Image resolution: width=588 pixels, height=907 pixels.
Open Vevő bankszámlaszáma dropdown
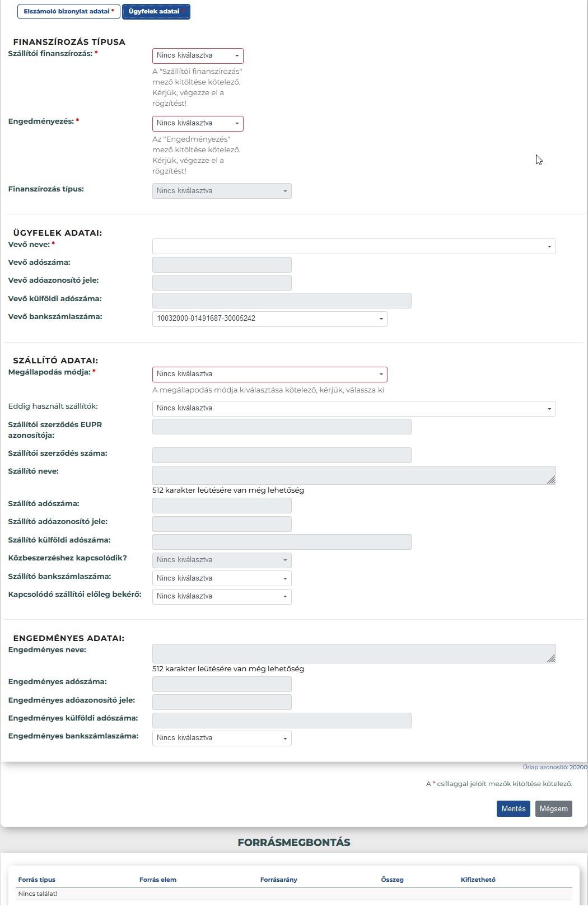[x=269, y=319]
